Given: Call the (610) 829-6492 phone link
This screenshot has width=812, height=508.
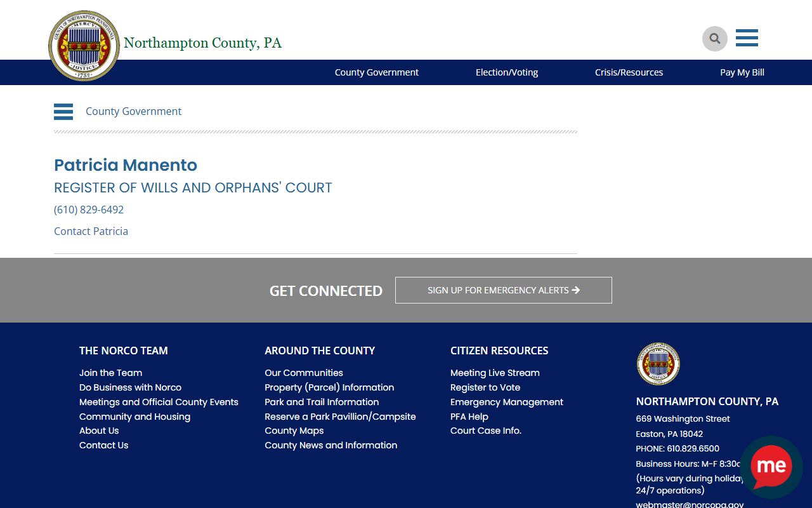Looking at the screenshot, I should coord(89,210).
